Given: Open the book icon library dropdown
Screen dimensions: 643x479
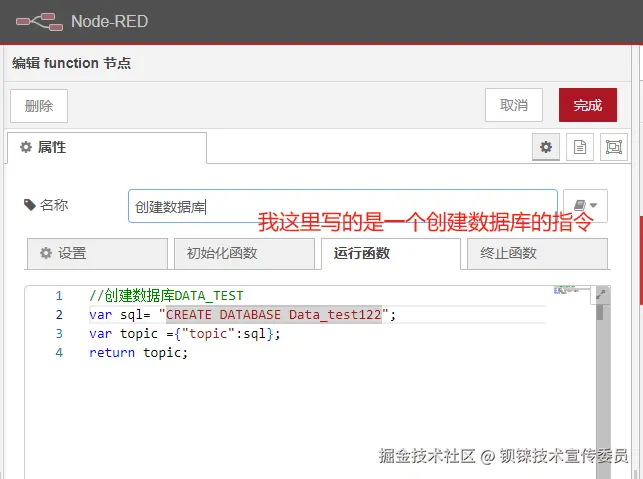Looking at the screenshot, I should click(x=585, y=205).
